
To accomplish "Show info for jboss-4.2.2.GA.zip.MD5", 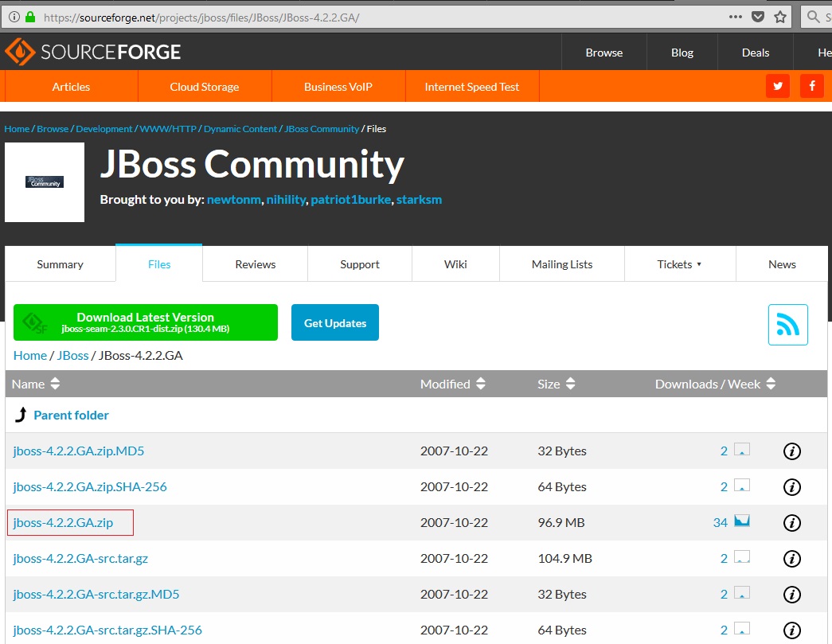I will coord(791,451).
